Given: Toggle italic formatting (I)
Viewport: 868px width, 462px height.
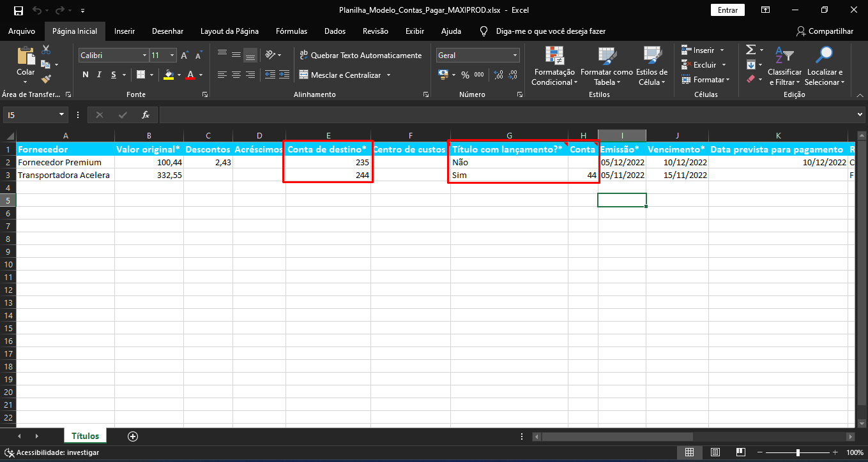Looking at the screenshot, I should 100,75.
